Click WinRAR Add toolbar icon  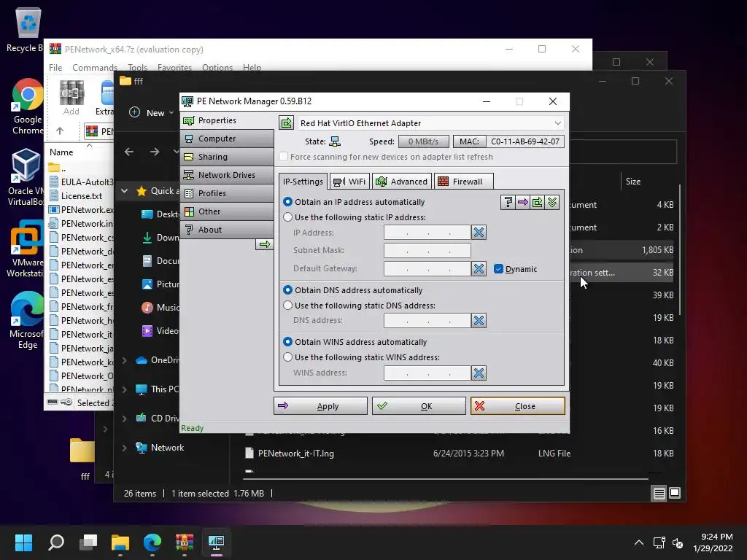click(x=71, y=98)
